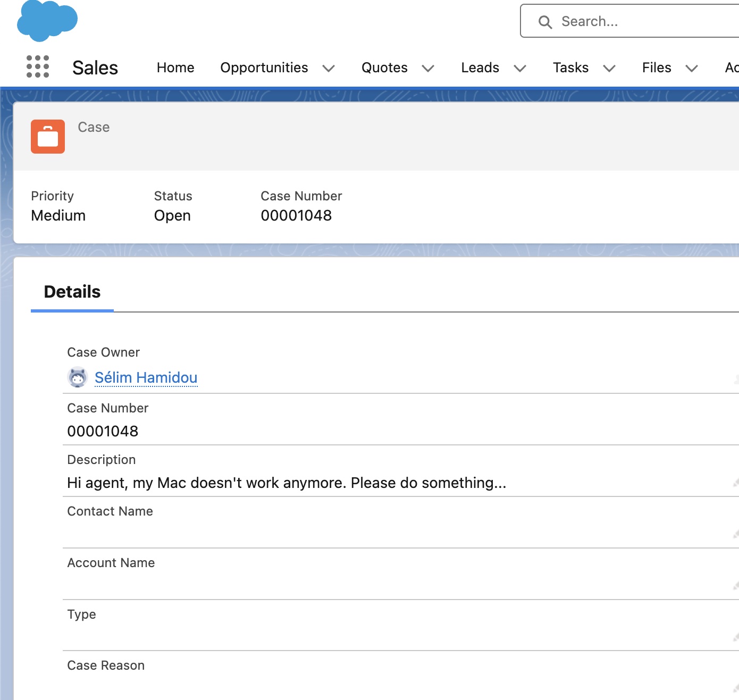The width and height of the screenshot is (739, 700).
Task: Click the search magnifier icon
Action: tap(545, 22)
